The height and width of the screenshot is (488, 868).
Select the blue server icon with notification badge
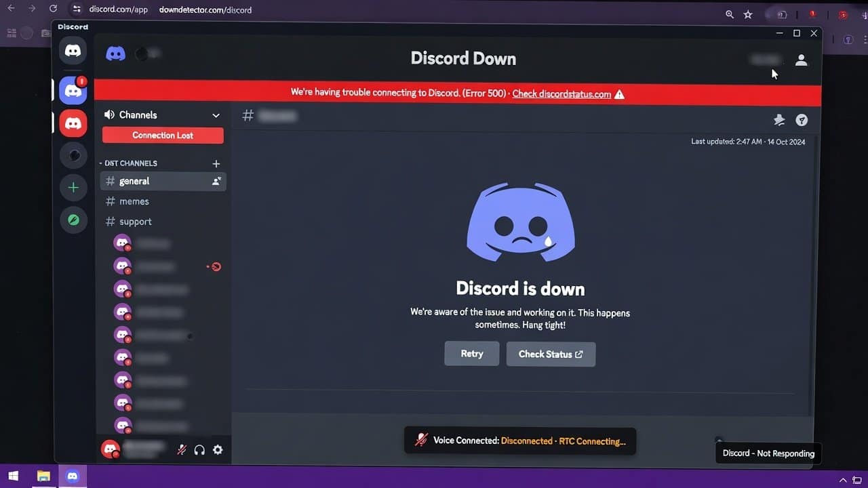pyautogui.click(x=73, y=90)
